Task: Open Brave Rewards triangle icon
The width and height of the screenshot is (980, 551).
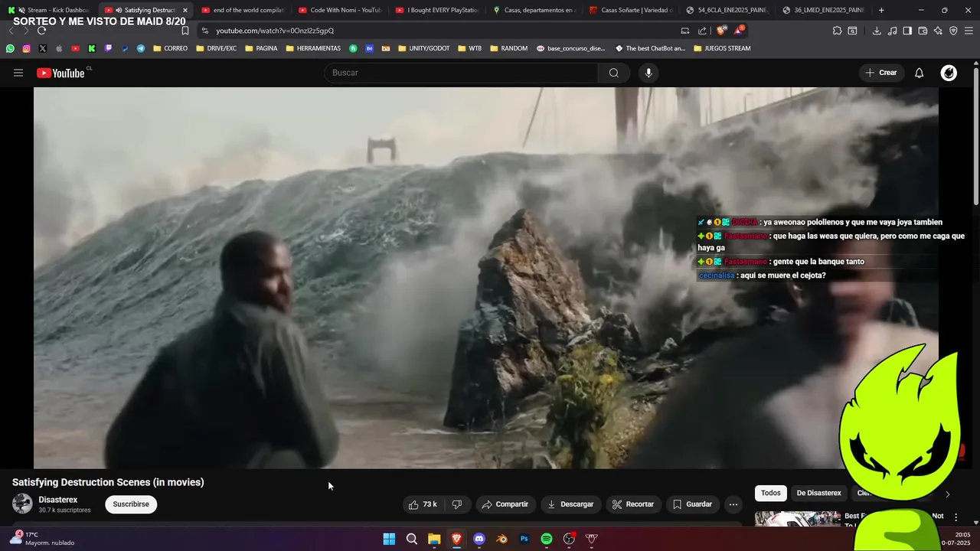Action: tap(739, 31)
